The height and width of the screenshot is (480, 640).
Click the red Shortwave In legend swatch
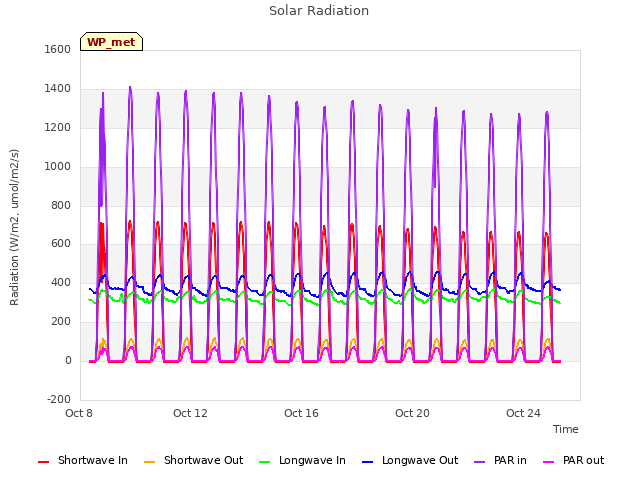click(43, 462)
